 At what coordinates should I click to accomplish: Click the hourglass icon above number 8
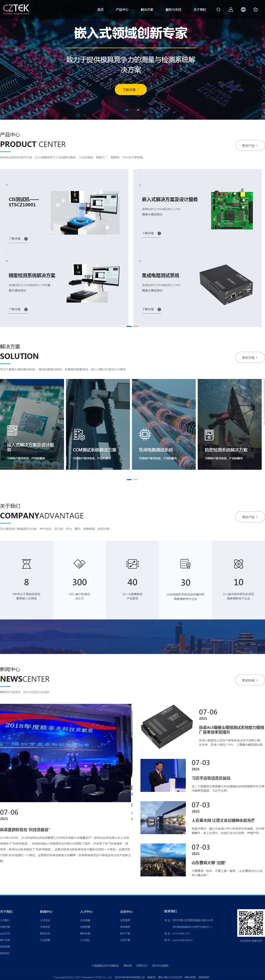26,564
